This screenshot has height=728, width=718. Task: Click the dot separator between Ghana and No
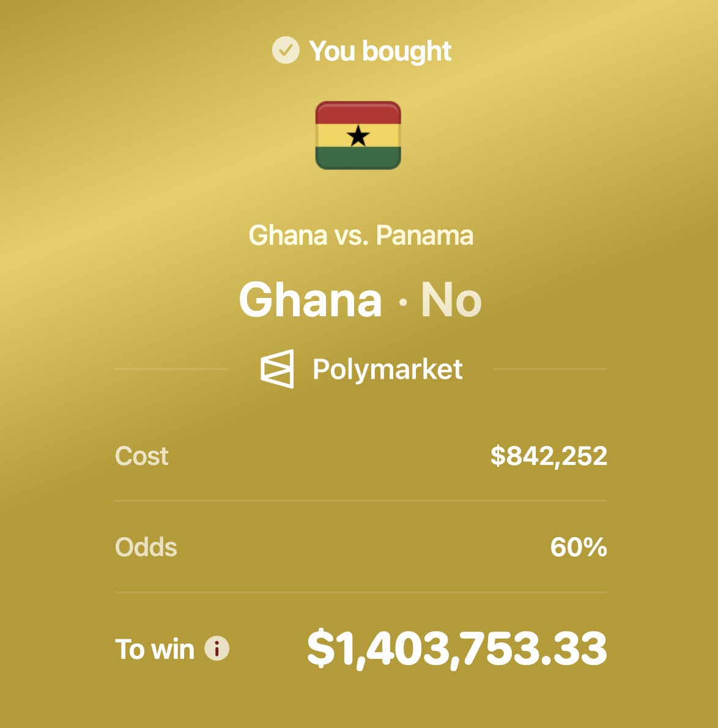coord(402,302)
